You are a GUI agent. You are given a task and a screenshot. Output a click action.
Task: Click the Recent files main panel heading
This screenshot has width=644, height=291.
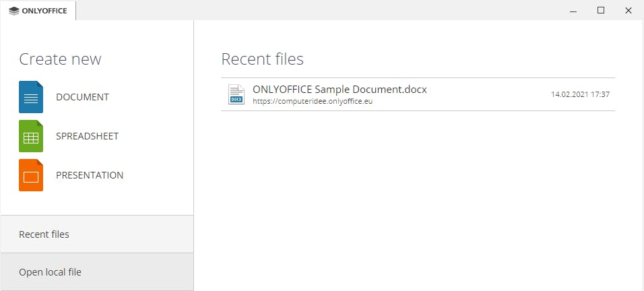coord(262,59)
